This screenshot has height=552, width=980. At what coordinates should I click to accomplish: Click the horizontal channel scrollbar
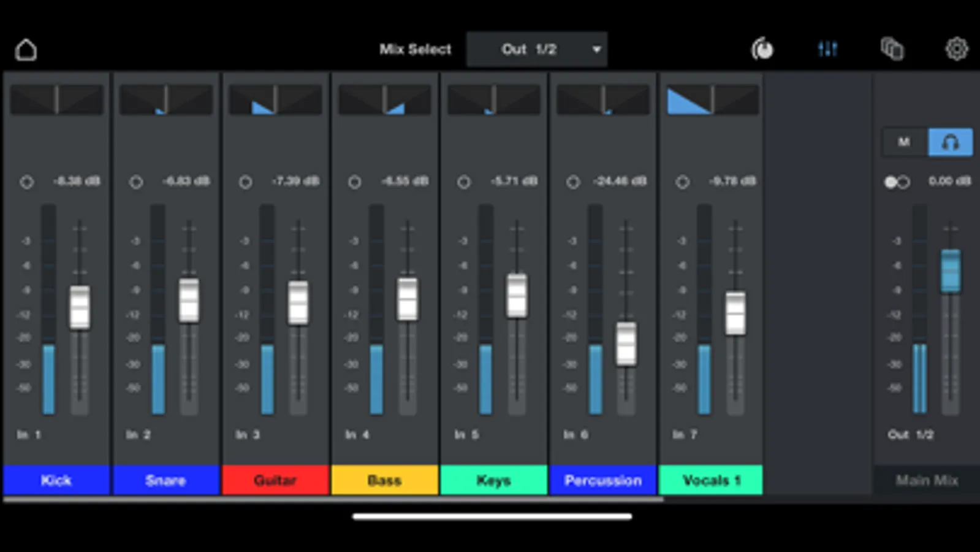(333, 500)
